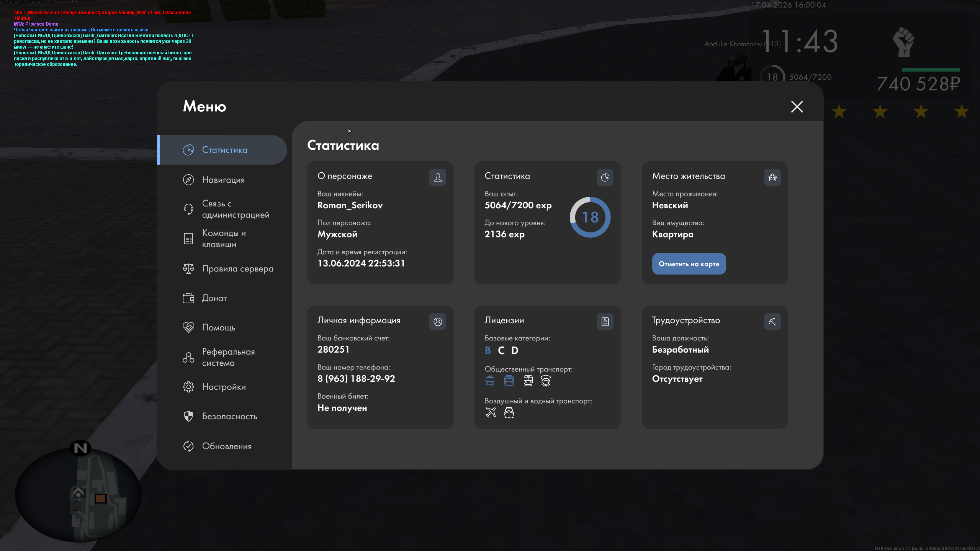Click the pickaxe icon in Трудоустройство card

click(x=772, y=322)
